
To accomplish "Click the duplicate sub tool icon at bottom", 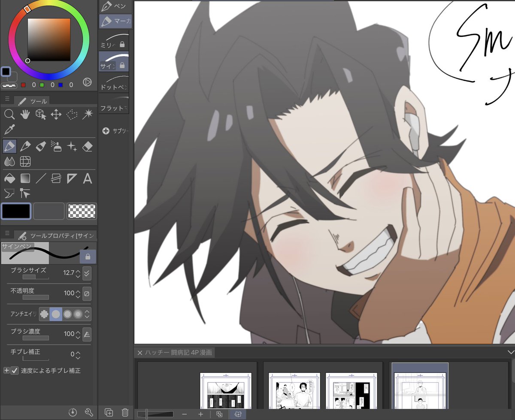I will pos(109,412).
